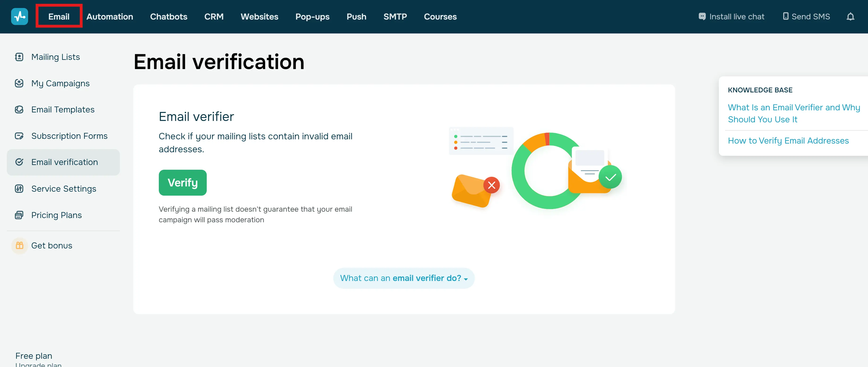Click the Service Settings sidebar icon
The height and width of the screenshot is (367, 868).
pyautogui.click(x=19, y=189)
